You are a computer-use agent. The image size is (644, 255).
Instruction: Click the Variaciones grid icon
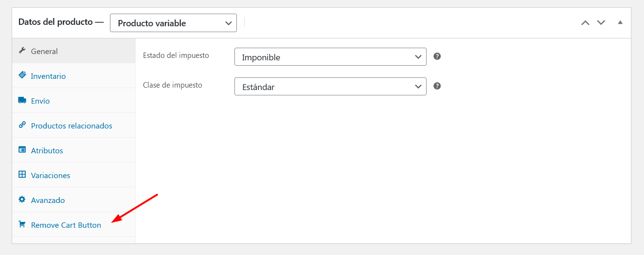[22, 175]
